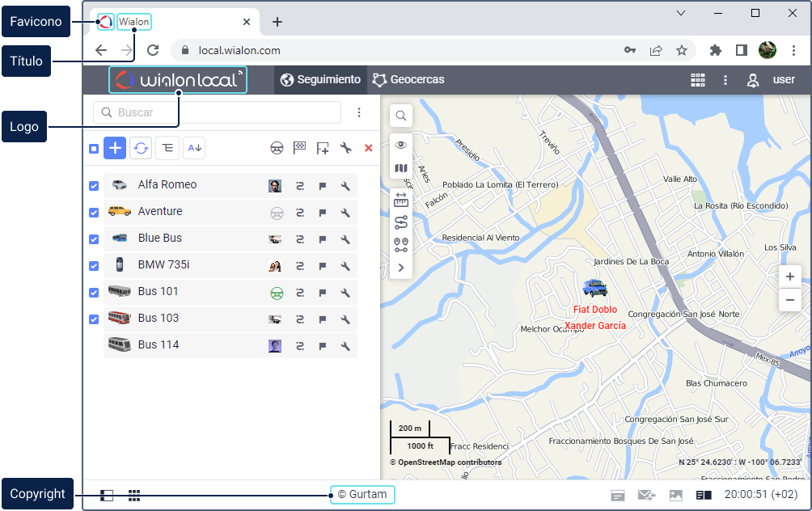Image resolution: width=812 pixels, height=511 pixels.
Task: Click the flag icon in Blue Bus row
Action: pyautogui.click(x=322, y=239)
